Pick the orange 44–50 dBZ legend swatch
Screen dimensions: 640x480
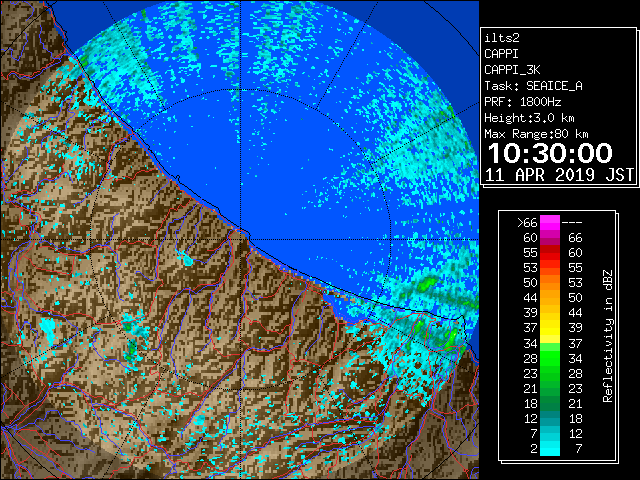[x=550, y=298]
